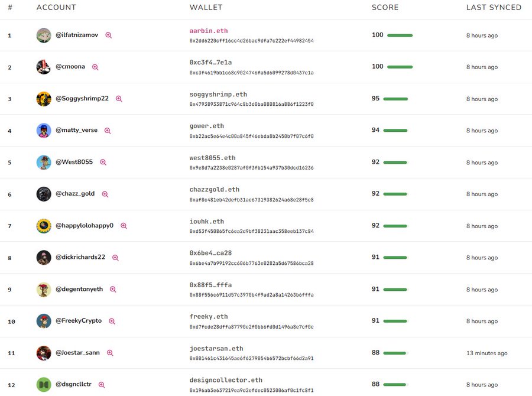Click the @cmoona profile avatar
Screen dimensions: 532x396
click(44, 67)
